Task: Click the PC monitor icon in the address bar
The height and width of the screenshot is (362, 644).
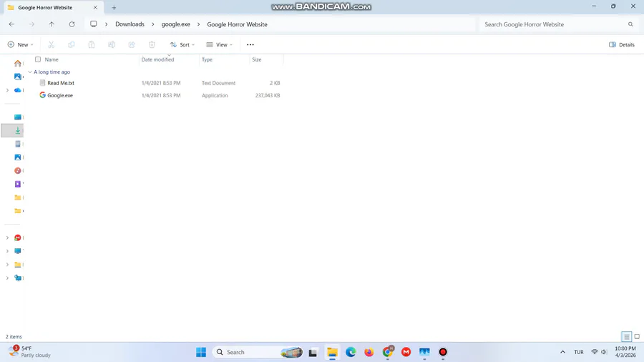Action: point(94,24)
